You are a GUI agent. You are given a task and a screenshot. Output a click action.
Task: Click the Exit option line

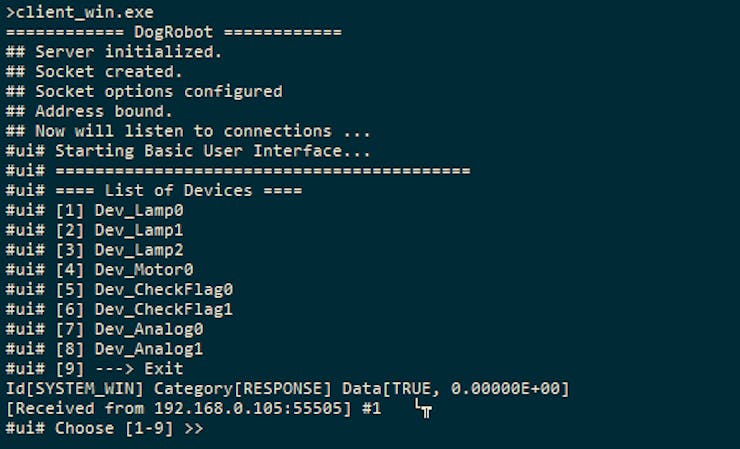point(94,369)
